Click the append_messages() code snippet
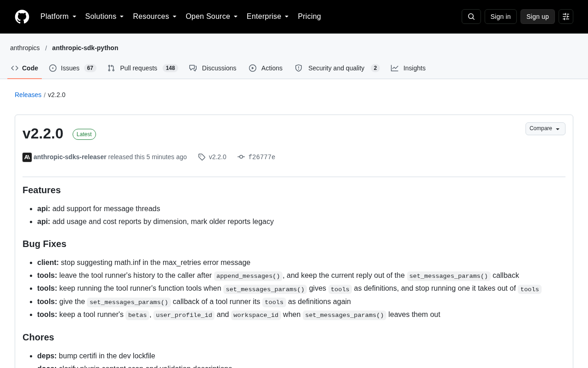This screenshot has height=368, width=588. click(x=248, y=276)
